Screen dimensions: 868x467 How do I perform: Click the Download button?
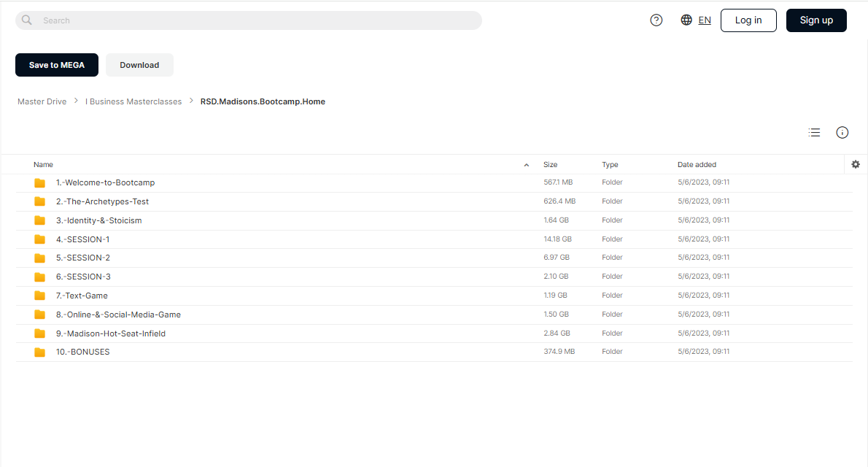(x=139, y=65)
